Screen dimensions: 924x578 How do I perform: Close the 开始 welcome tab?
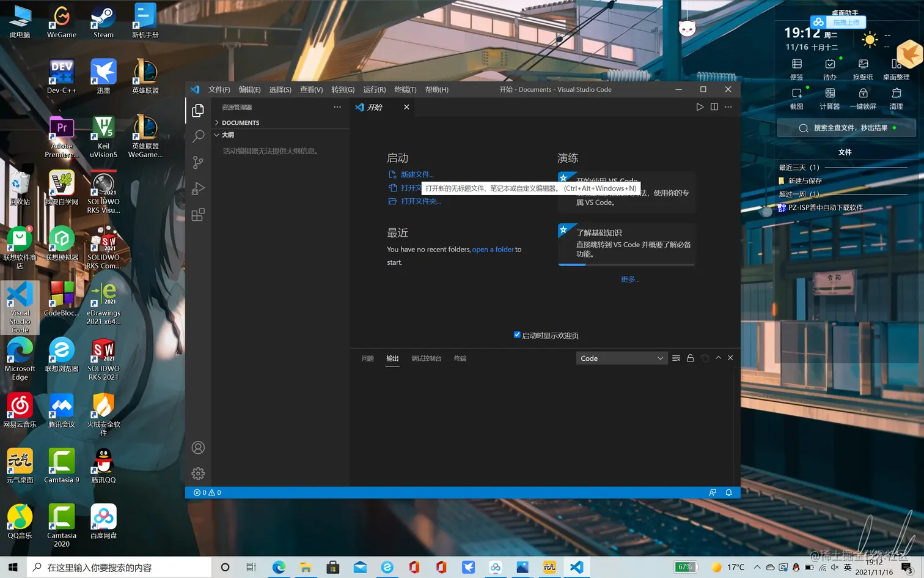(406, 107)
